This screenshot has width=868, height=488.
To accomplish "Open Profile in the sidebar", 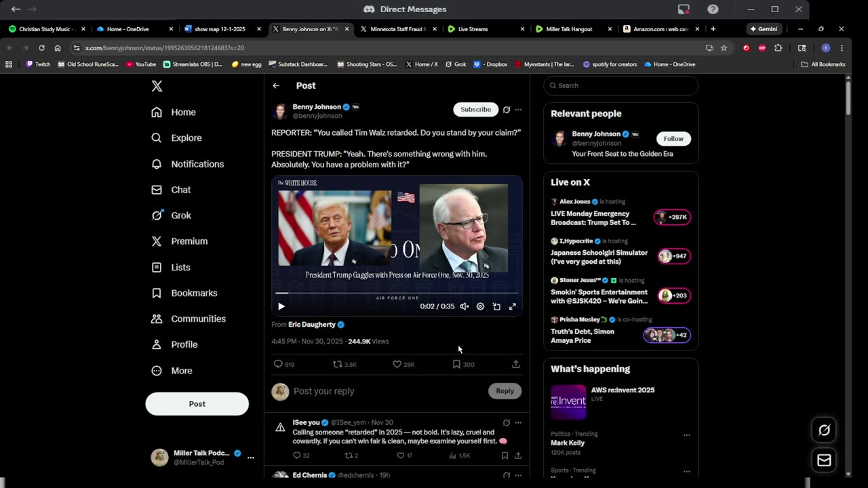I will [x=174, y=344].
